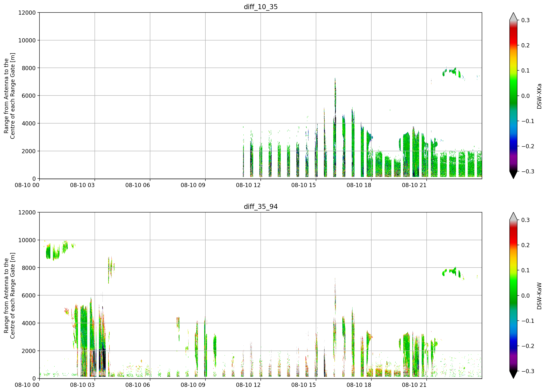Click the −0.3 tick on DSW-XKa colorbar
Image resolution: width=546 pixels, height=392 pixels.
528,171
